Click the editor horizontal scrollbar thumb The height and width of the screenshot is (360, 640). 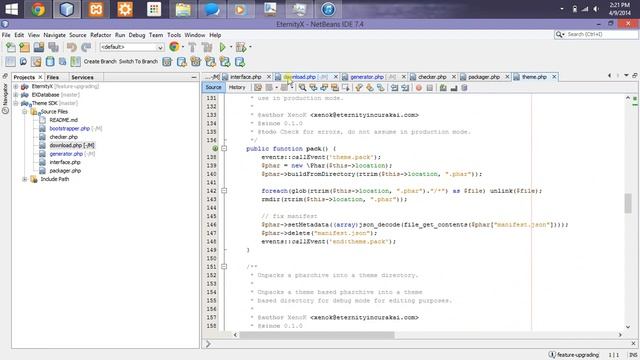coord(317,335)
